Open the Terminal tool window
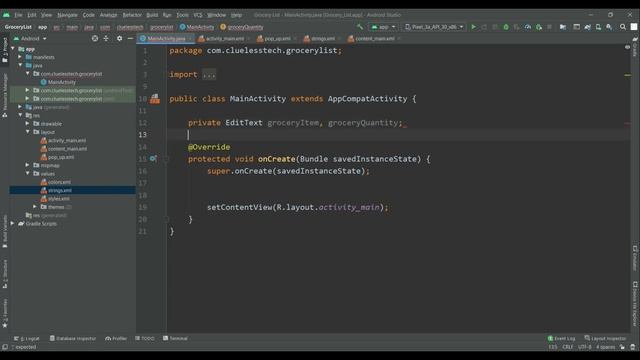The height and width of the screenshot is (360, 640). click(175, 338)
